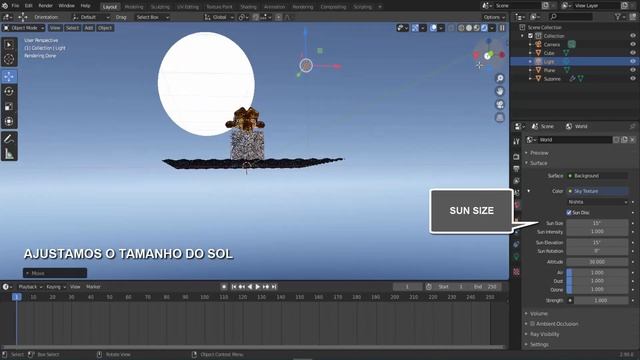Expand the Volume panel
Screen dimensions: 640x360
tap(538, 313)
